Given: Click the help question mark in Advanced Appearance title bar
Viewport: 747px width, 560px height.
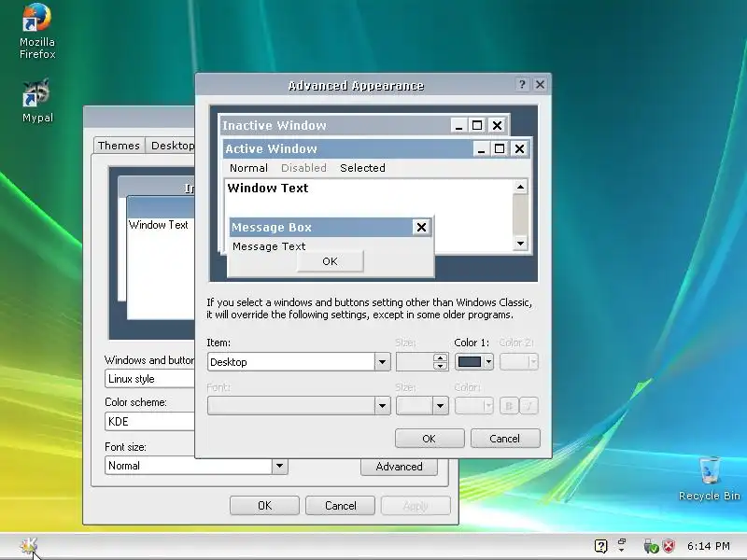Looking at the screenshot, I should (522, 84).
